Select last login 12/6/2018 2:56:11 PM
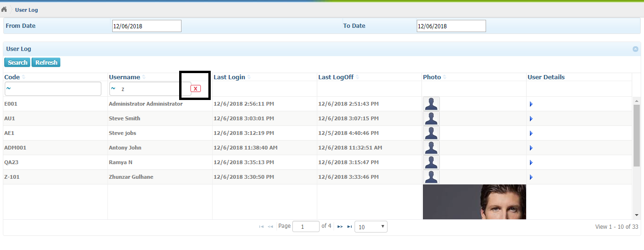 pyautogui.click(x=244, y=104)
